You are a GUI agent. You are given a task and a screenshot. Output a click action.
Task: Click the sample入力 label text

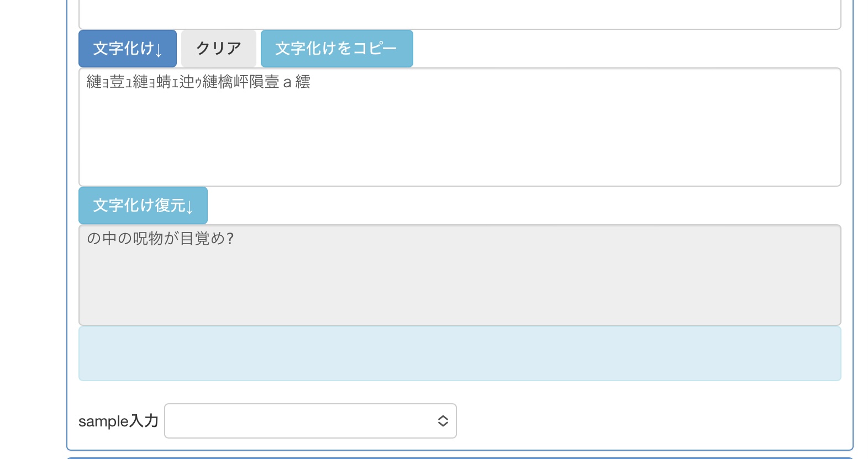(118, 421)
